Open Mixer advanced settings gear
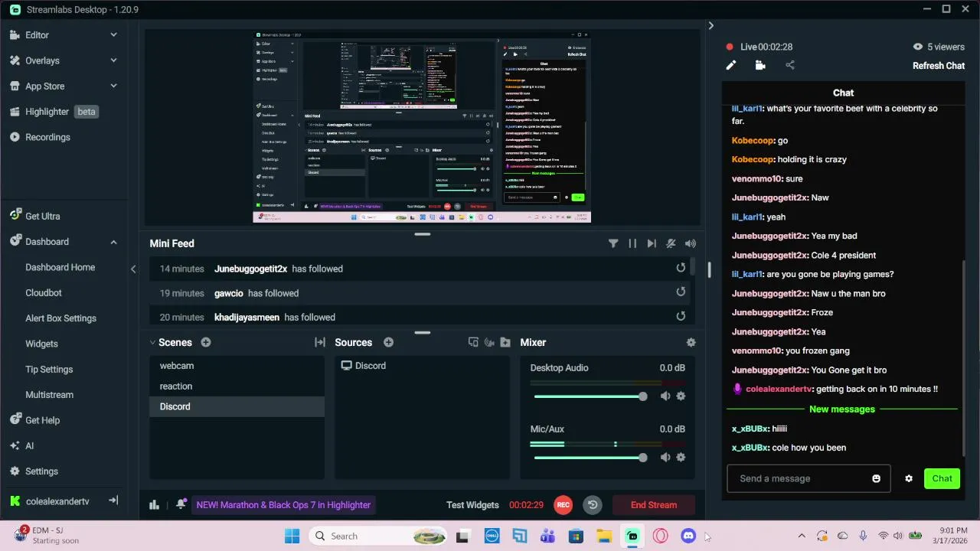980x551 pixels. point(691,342)
